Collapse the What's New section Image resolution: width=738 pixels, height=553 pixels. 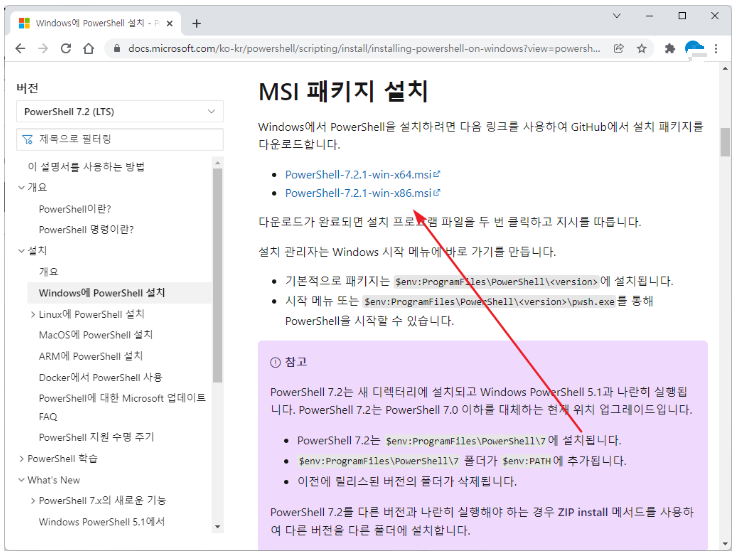pos(21,480)
